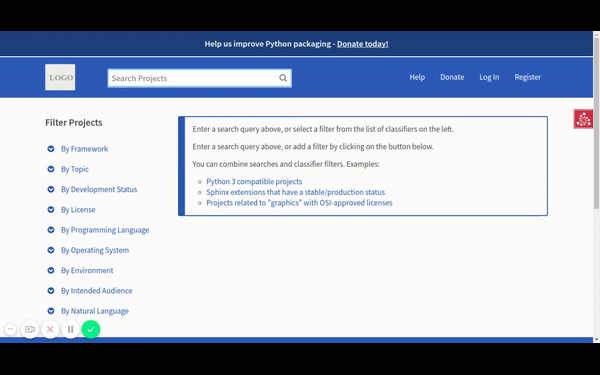This screenshot has height=375, width=600.
Task: Open the Register page
Action: point(528,77)
